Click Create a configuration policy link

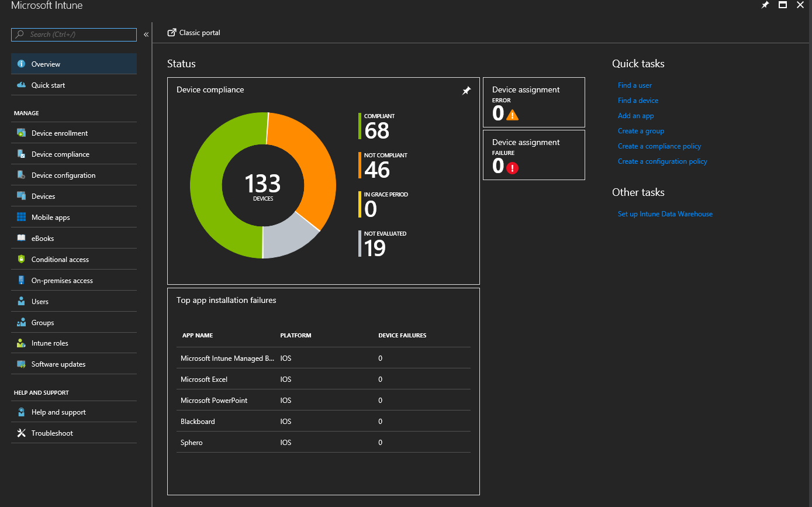[662, 161]
